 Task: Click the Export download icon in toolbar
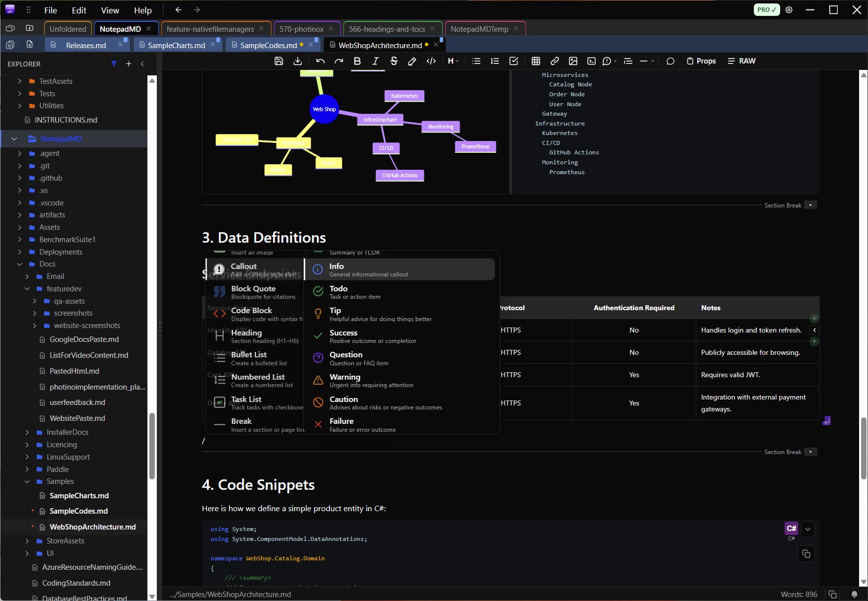coord(298,61)
